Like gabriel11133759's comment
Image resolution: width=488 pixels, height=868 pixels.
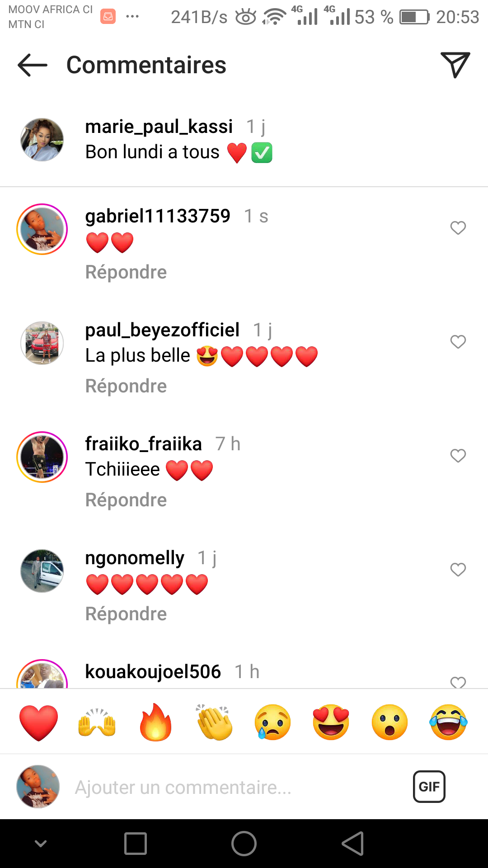click(x=458, y=228)
